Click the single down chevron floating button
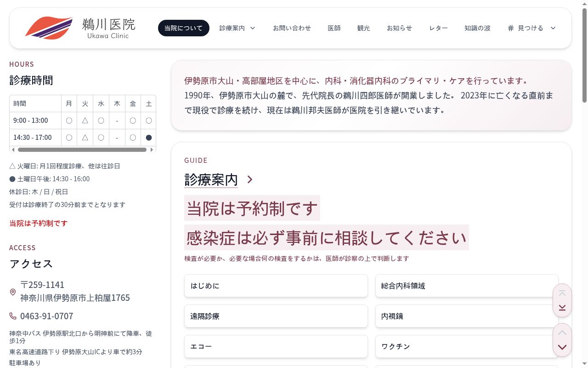The width and height of the screenshot is (588, 368). 562,347
